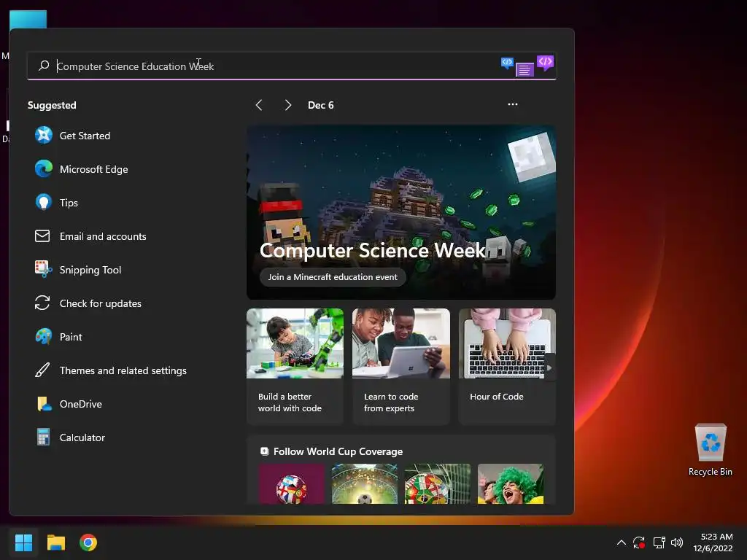Open network status tray icon
The width and height of the screenshot is (747, 560).
pos(659,542)
